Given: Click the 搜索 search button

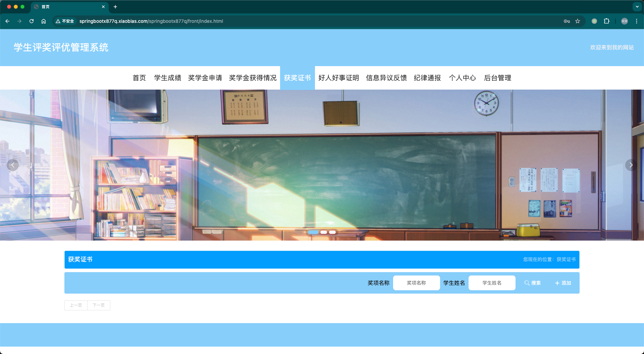Looking at the screenshot, I should (x=533, y=283).
